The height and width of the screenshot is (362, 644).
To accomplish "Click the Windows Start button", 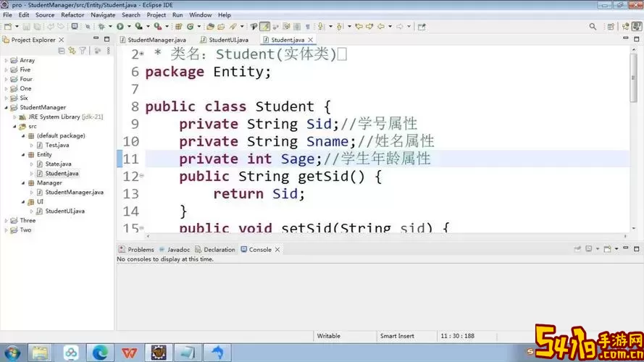I will coord(12,353).
